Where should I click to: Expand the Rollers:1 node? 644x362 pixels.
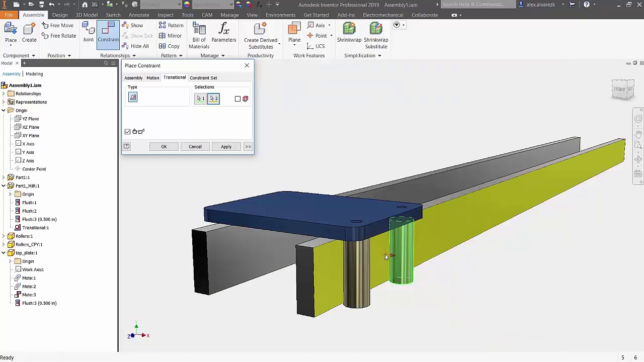pyautogui.click(x=4, y=236)
